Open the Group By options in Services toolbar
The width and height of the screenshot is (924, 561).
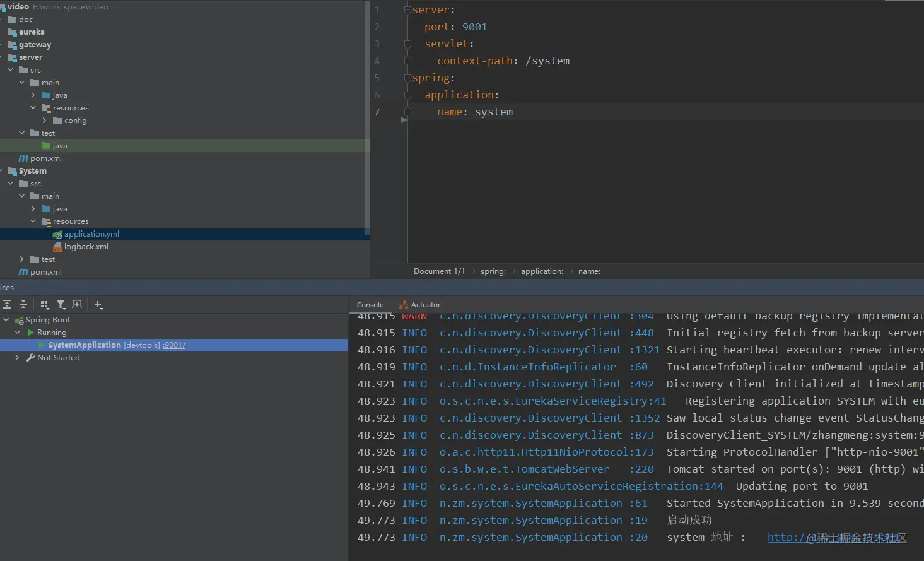coord(45,304)
